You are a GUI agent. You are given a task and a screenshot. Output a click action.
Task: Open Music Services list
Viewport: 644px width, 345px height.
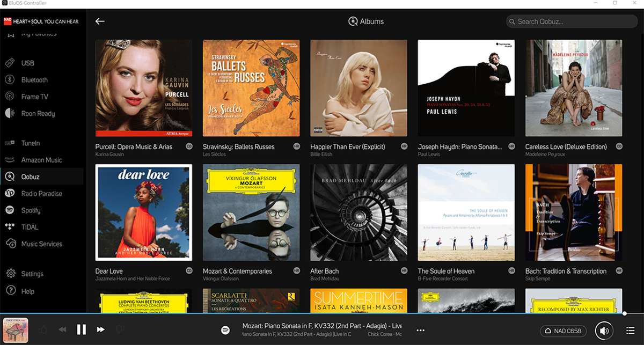pyautogui.click(x=42, y=244)
